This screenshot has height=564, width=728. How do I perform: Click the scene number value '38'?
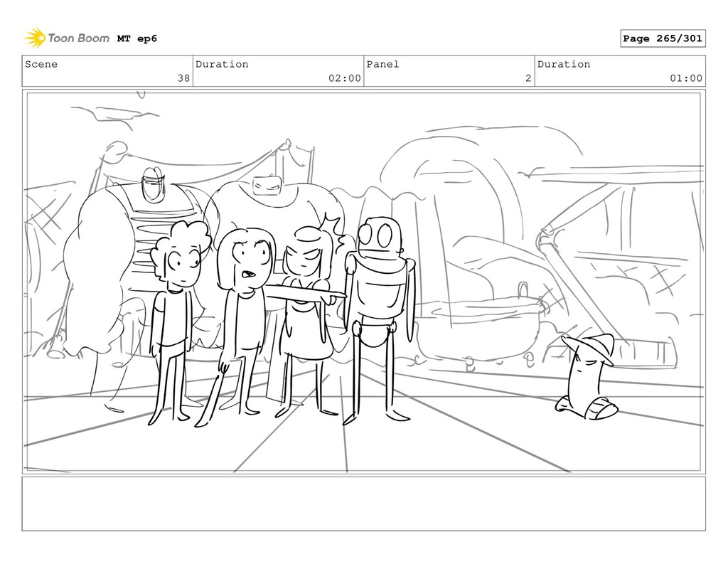[184, 78]
